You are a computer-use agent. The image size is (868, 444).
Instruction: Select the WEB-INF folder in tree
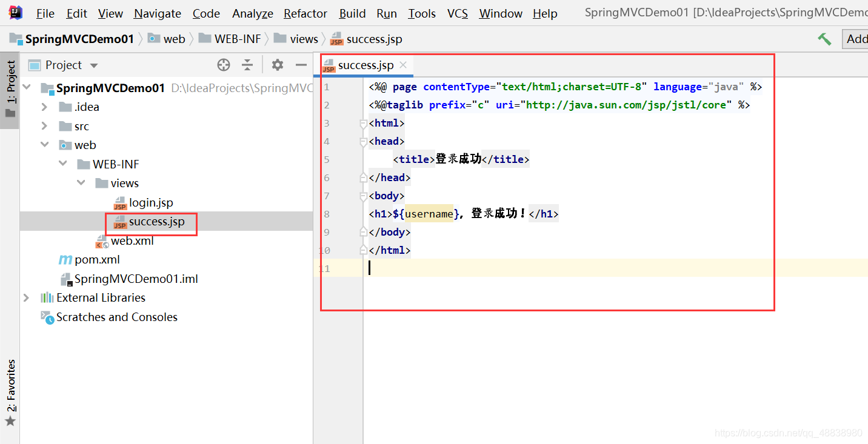[x=116, y=164]
